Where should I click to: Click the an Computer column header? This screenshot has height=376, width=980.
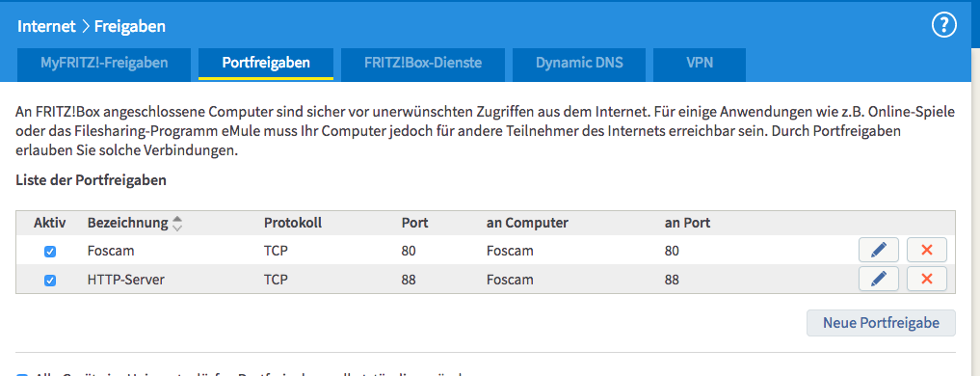click(x=527, y=223)
